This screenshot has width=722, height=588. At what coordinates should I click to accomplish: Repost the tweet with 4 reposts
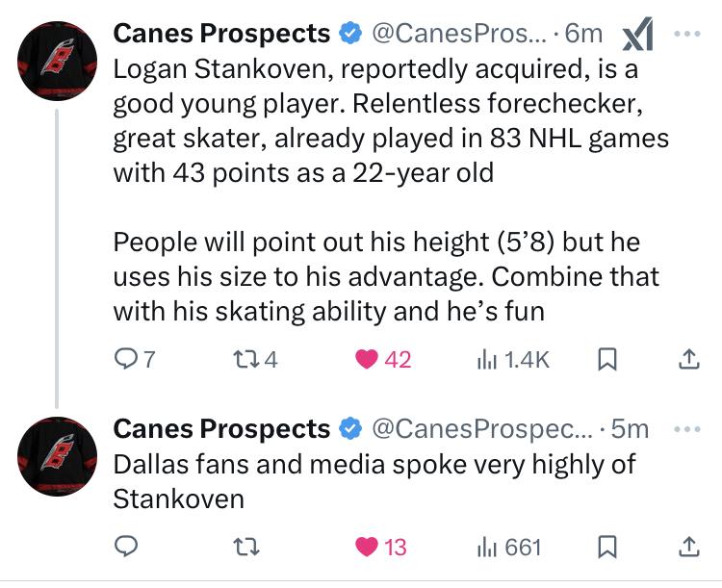coord(245,360)
